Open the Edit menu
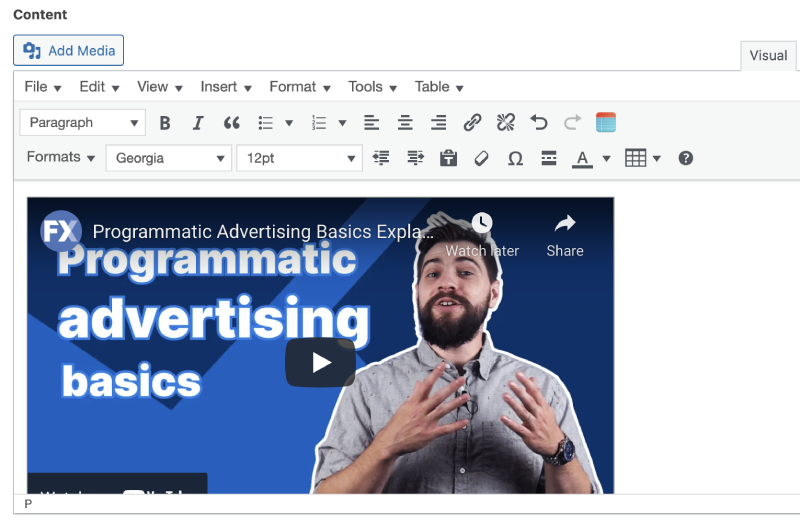The height and width of the screenshot is (522, 800). click(x=99, y=87)
